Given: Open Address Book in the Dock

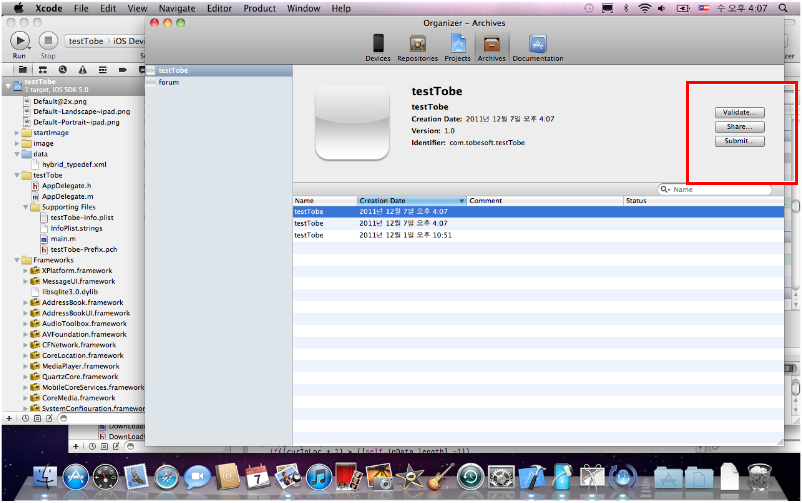Looking at the screenshot, I should click(x=228, y=477).
